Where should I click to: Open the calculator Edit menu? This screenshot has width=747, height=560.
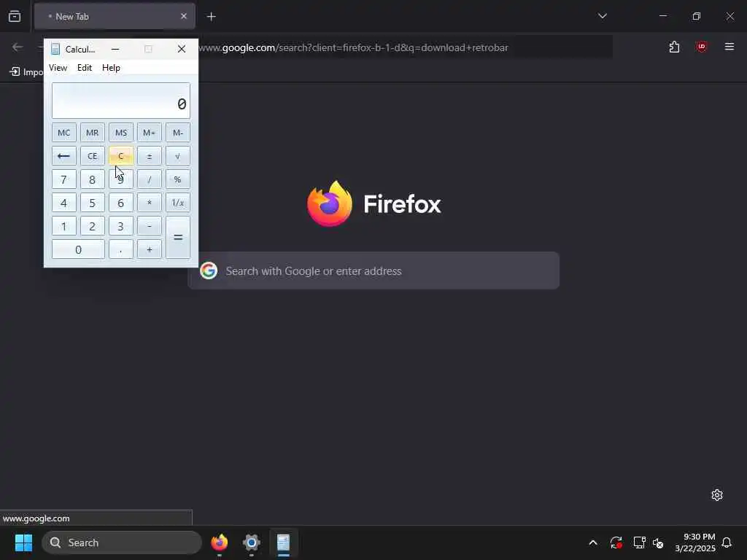point(85,68)
